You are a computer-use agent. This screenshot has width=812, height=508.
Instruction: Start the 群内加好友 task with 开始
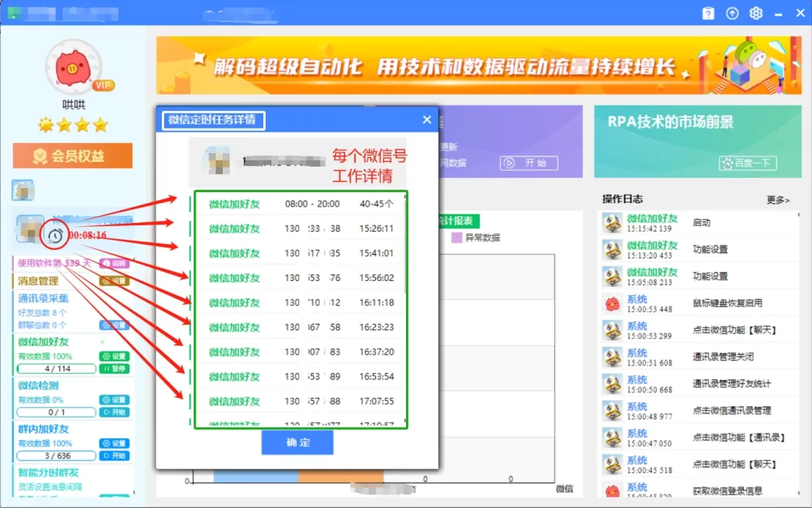pos(114,454)
